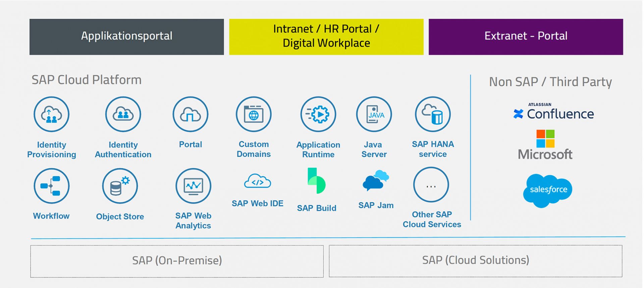Screen dimensions: 644x288
Task: Open the SAP Jam chat clouds icon
Action: [376, 181]
